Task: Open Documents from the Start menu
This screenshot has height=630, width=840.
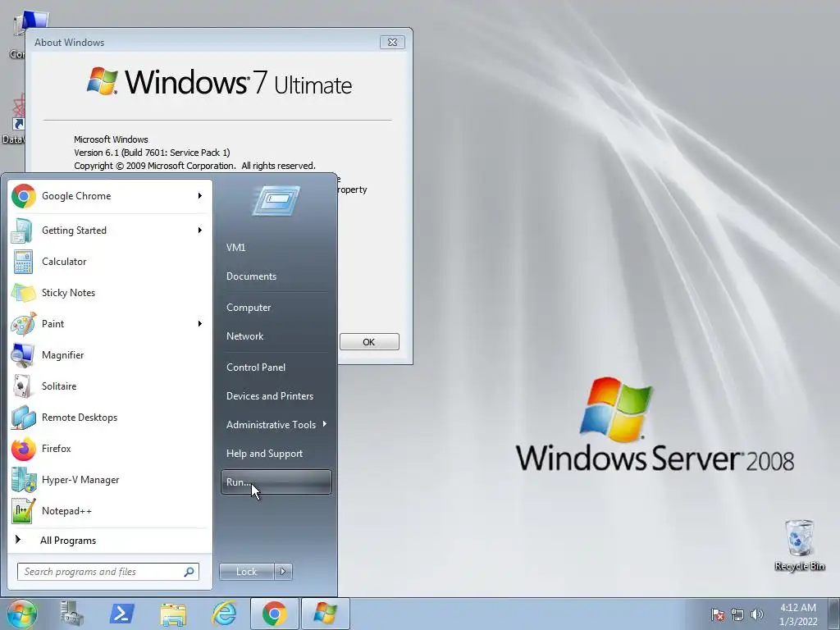Action: [x=276, y=276]
